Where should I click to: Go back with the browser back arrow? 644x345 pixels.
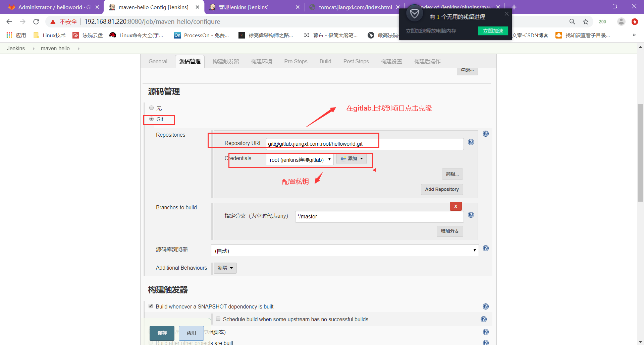point(9,22)
